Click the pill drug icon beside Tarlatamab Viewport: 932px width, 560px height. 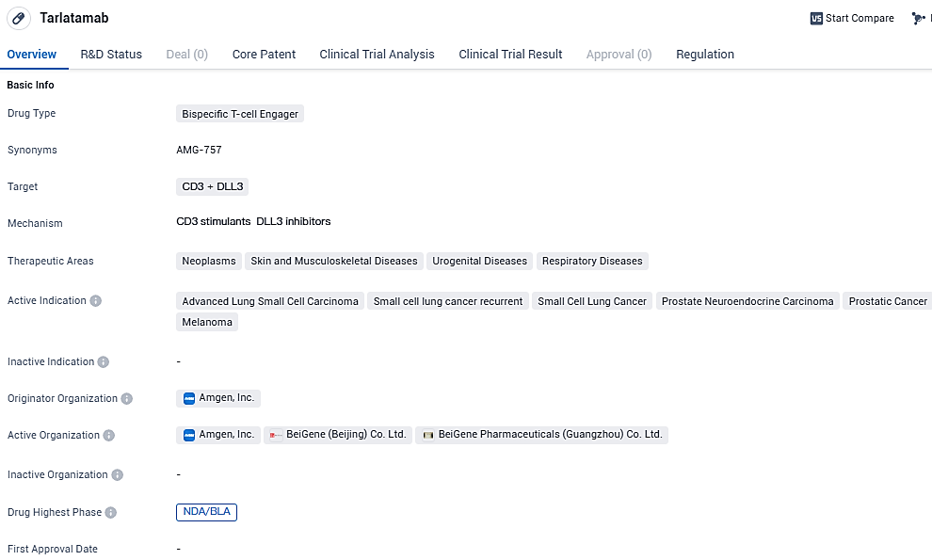[19, 18]
